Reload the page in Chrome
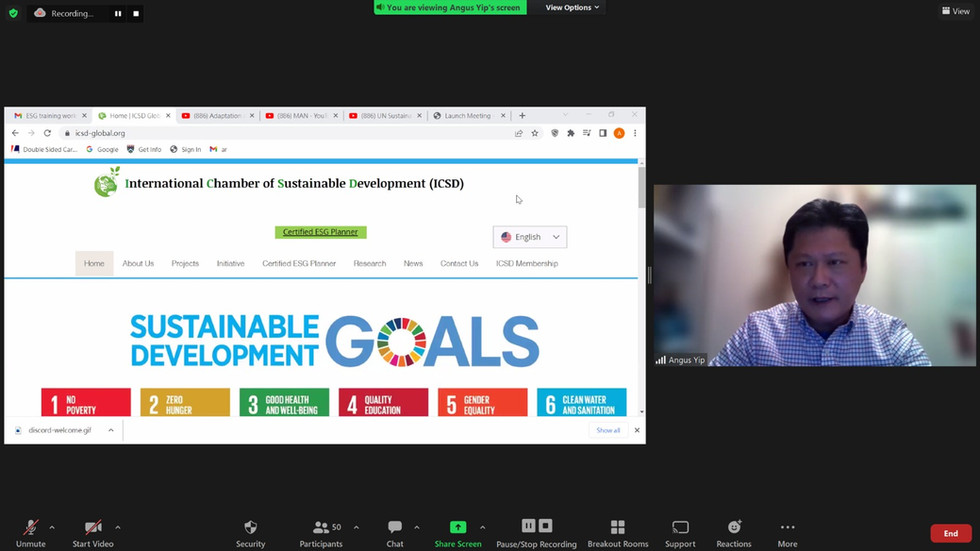Screen dimensions: 980x551 click(47, 133)
